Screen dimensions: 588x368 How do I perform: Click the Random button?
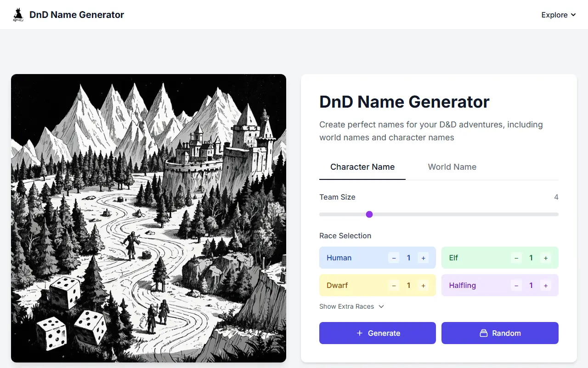500,333
